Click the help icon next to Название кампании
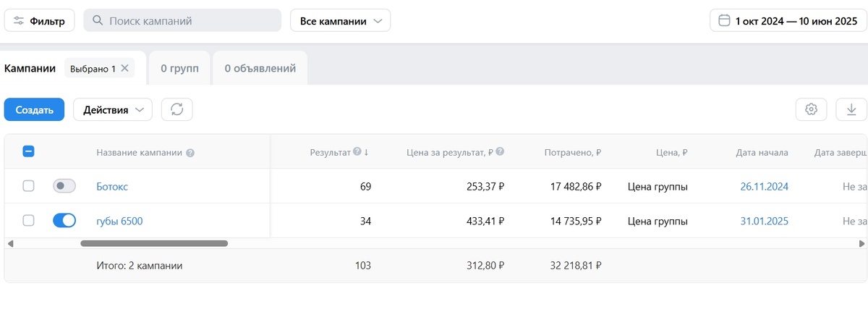 point(190,153)
